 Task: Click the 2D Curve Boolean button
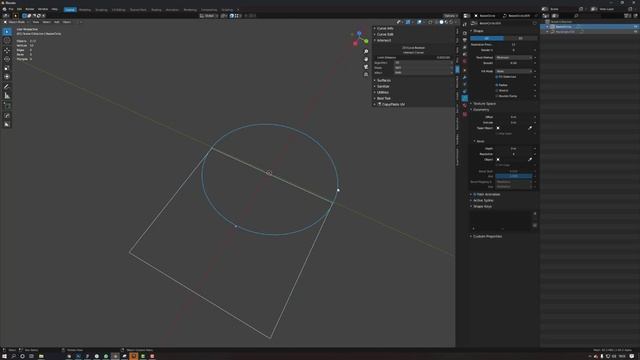[413, 48]
